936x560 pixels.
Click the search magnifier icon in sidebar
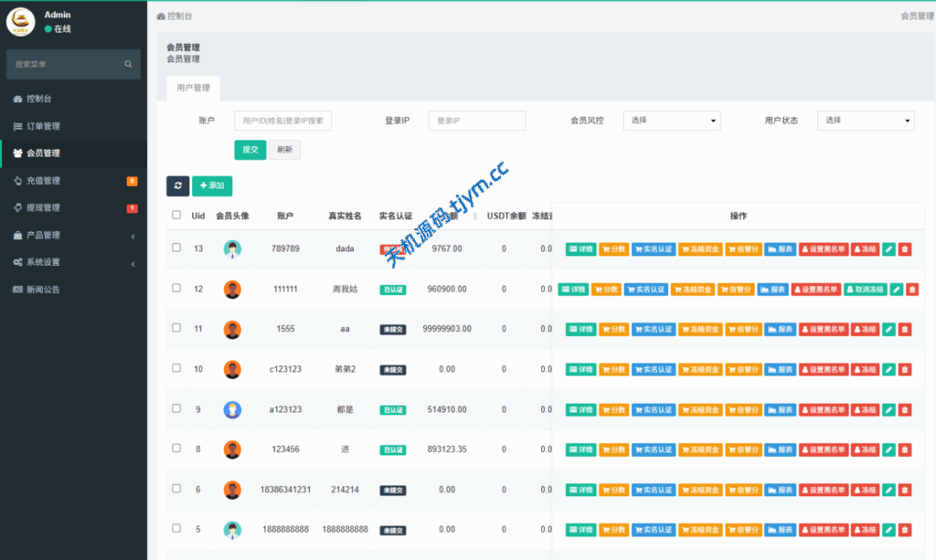tap(128, 64)
